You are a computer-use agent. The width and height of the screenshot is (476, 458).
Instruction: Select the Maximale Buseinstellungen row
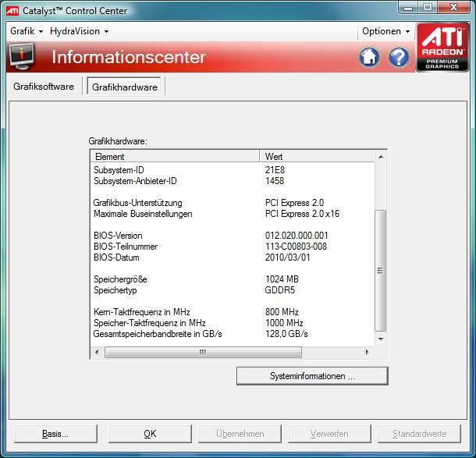[x=233, y=214]
